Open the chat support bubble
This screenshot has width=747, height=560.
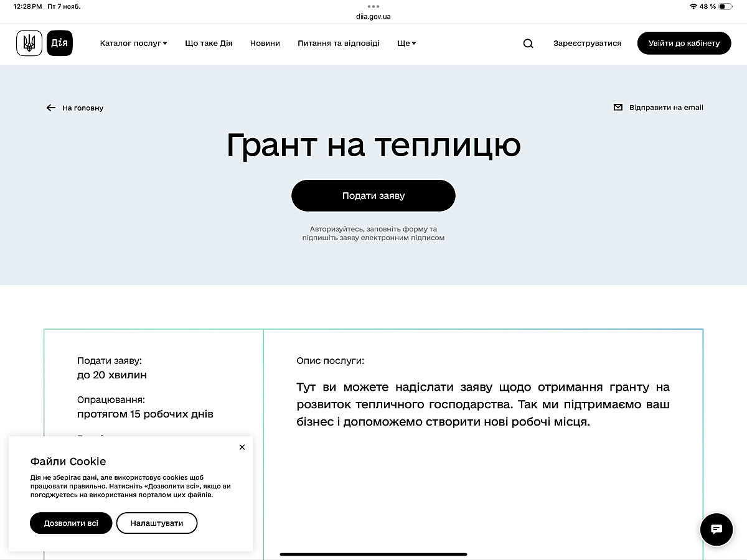pos(716,530)
